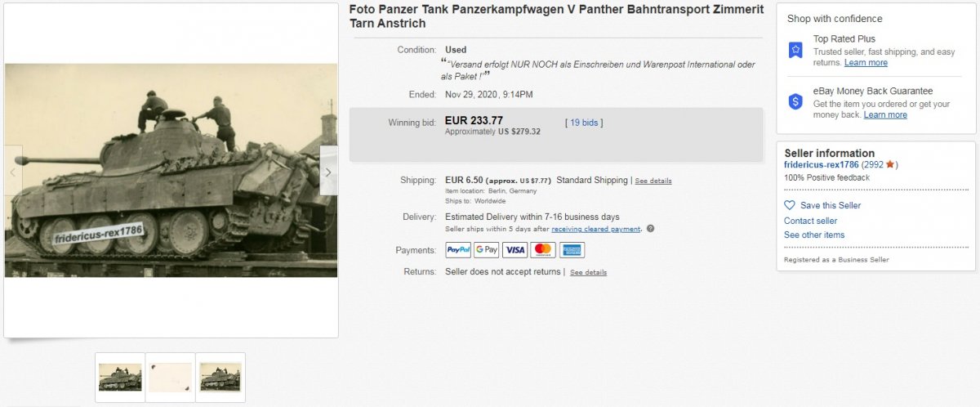Click the Google Pay payment icon
The height and width of the screenshot is (407, 980).
tap(487, 250)
